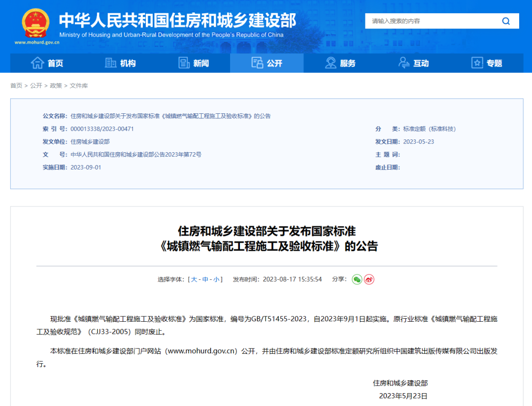Select 发文单位 value 住房城乡建设部
This screenshot has width=532, height=406.
90,142
